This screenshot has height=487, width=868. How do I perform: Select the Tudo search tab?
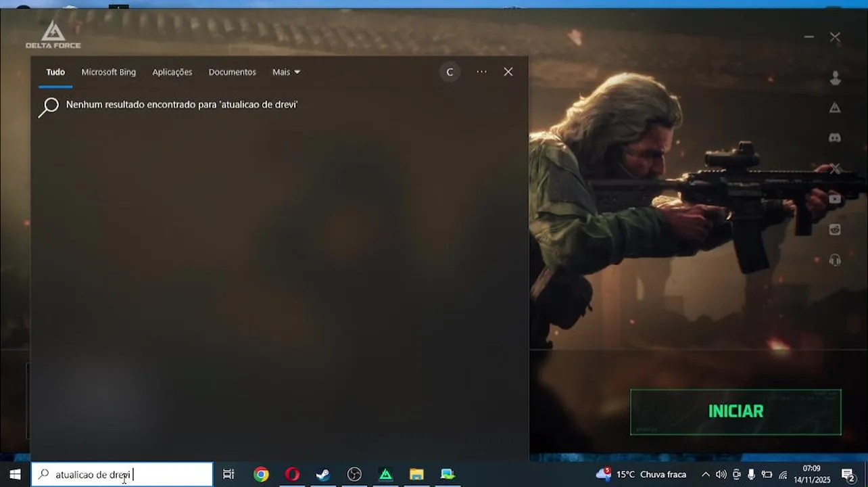coord(55,72)
